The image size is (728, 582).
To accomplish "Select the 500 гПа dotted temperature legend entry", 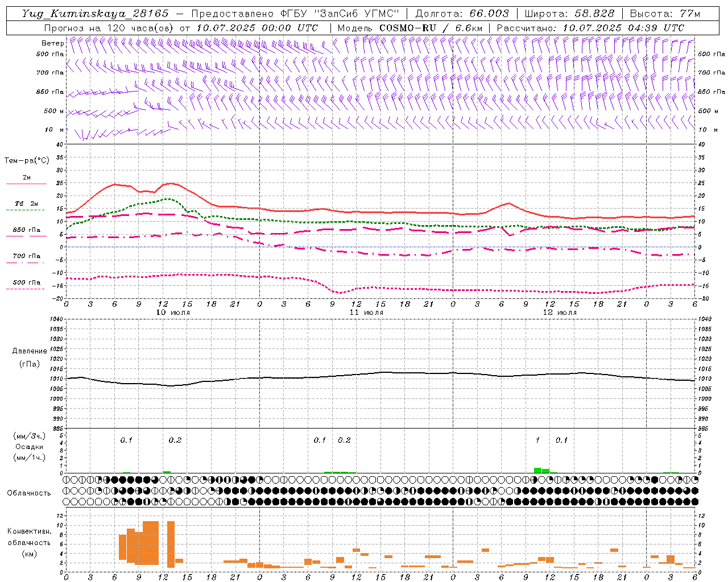I will (x=26, y=285).
